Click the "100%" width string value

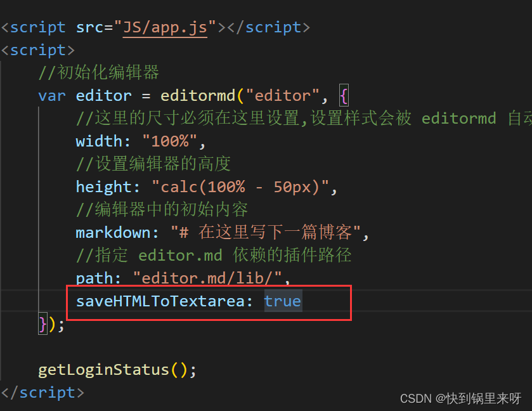tap(169, 140)
